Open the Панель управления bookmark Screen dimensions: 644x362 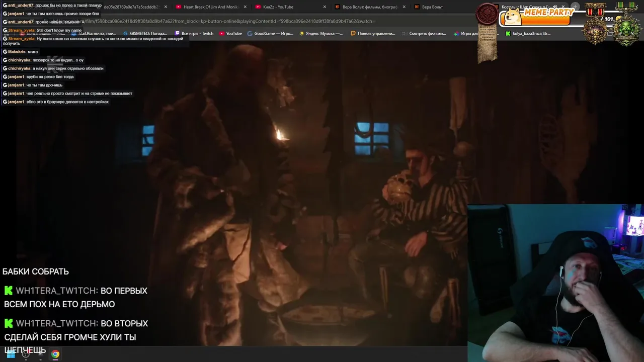coord(373,34)
